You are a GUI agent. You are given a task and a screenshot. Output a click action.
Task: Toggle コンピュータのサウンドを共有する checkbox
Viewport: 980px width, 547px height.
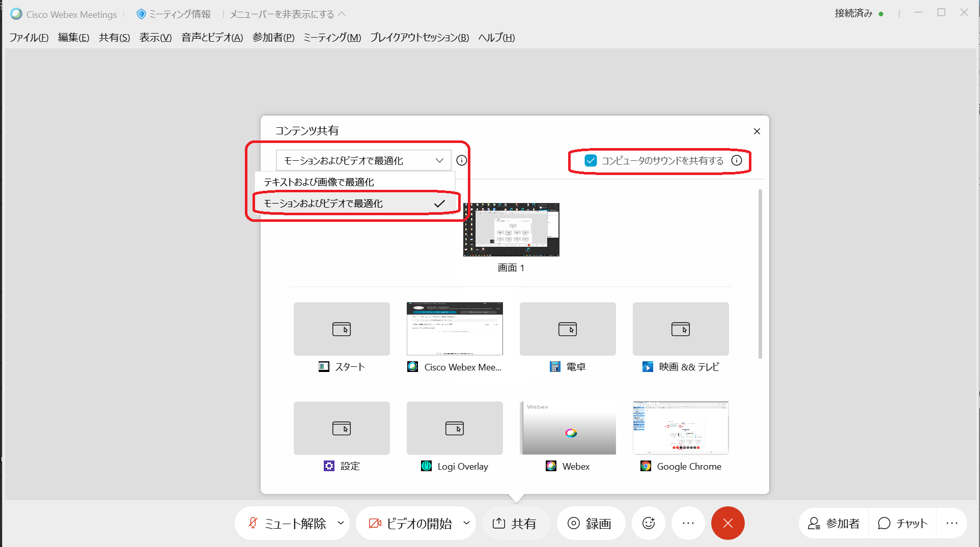(591, 160)
